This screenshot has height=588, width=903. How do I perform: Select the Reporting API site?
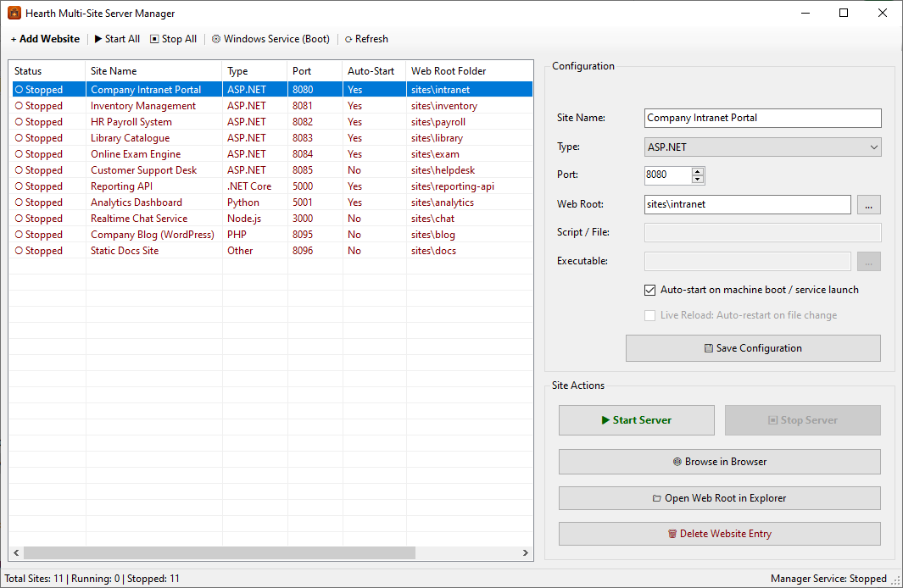tap(272, 186)
